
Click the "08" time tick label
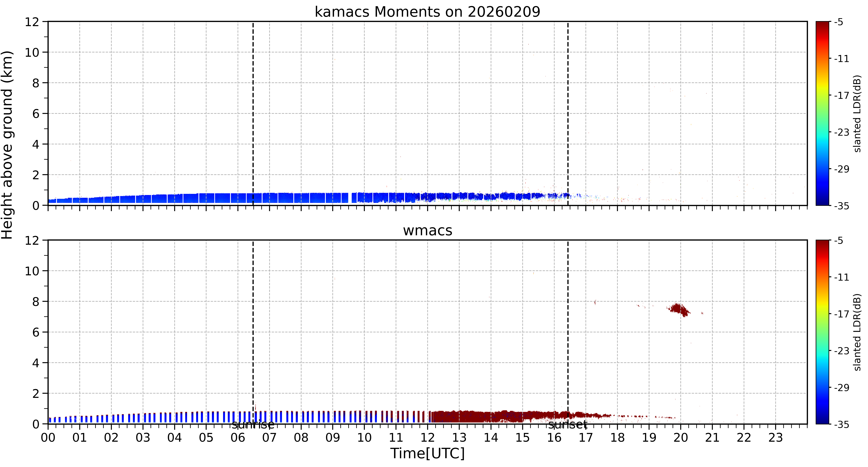301,438
